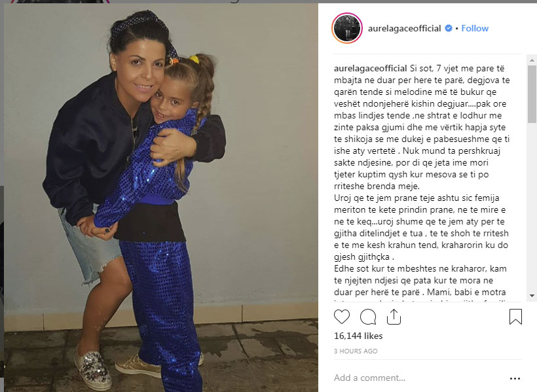Viewport: 537px width, 392px height.
Task: Open more options three-dot menu
Action: 515,378
